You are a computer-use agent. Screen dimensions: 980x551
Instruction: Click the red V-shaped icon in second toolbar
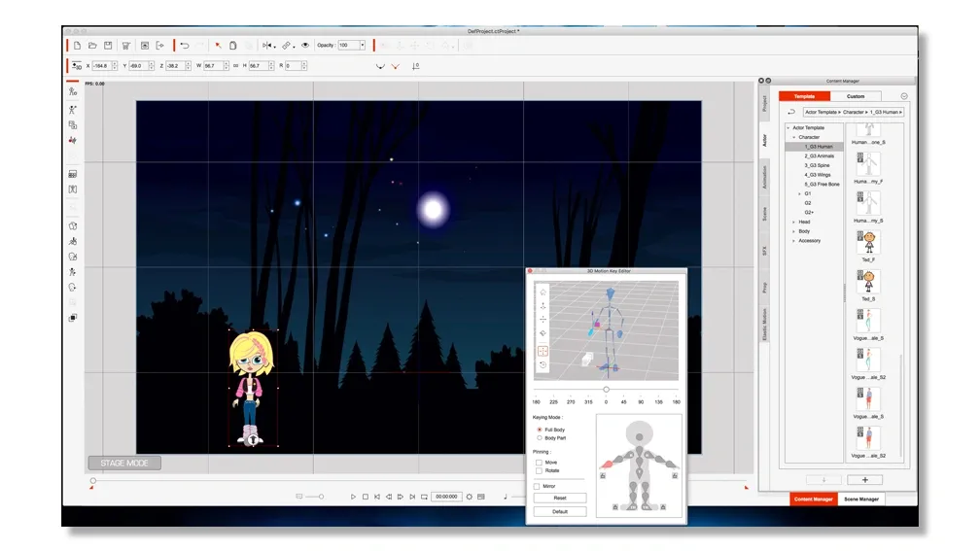[396, 66]
